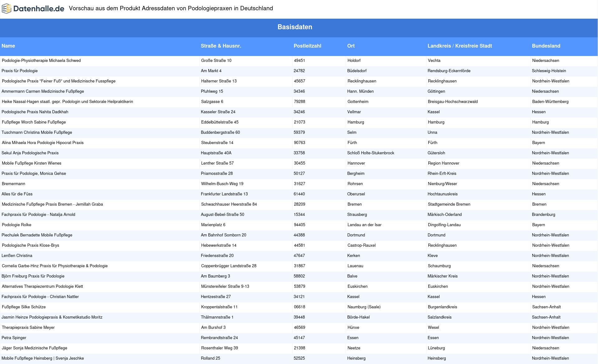
Task: Select Lenßen Christina entry
Action: (x=17, y=256)
